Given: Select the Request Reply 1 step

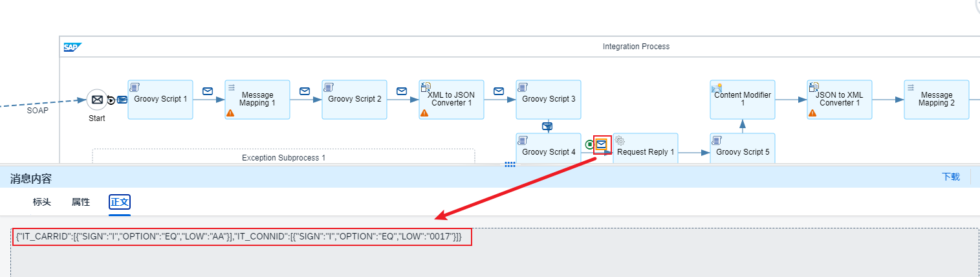Looking at the screenshot, I should (x=646, y=151).
